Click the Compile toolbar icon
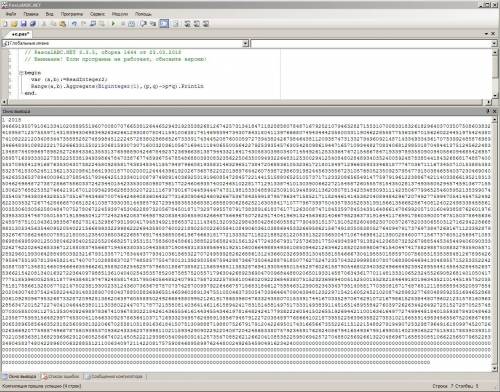The image size is (500, 392). (x=132, y=24)
